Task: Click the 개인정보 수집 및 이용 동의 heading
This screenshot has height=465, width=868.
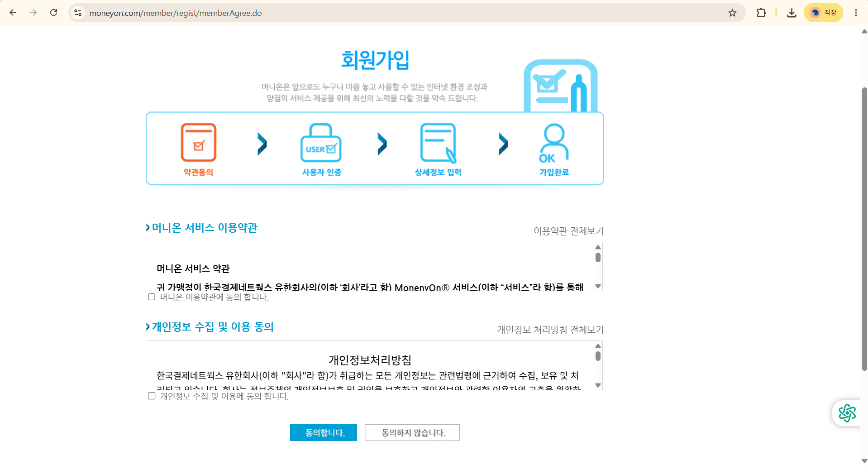Action: (x=213, y=326)
